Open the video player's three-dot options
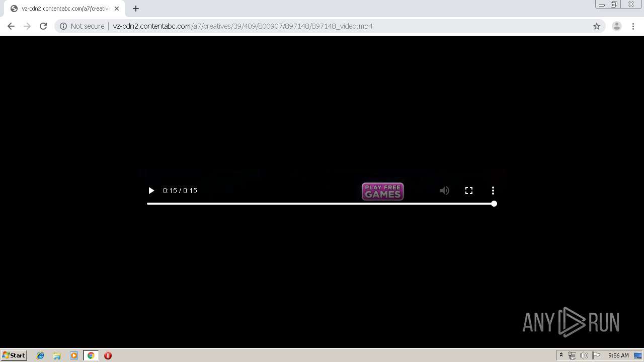The height and width of the screenshot is (362, 644). tap(493, 191)
